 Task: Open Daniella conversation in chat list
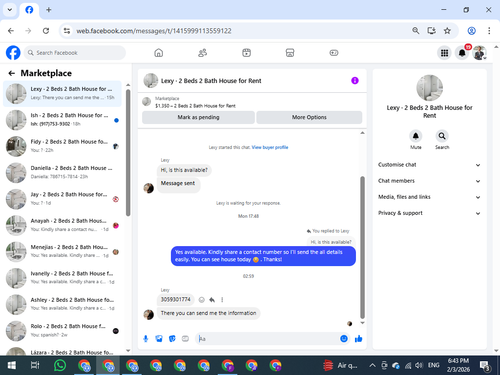62,172
